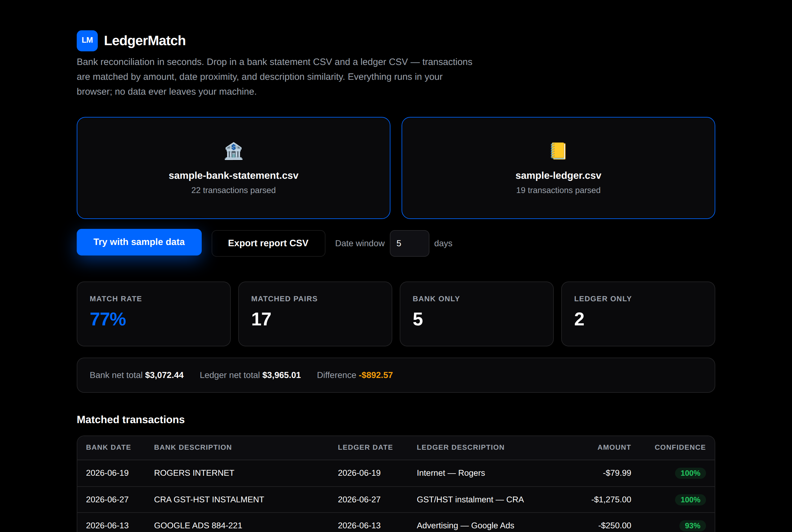Click the 19 transactions parsed text

coord(558,190)
